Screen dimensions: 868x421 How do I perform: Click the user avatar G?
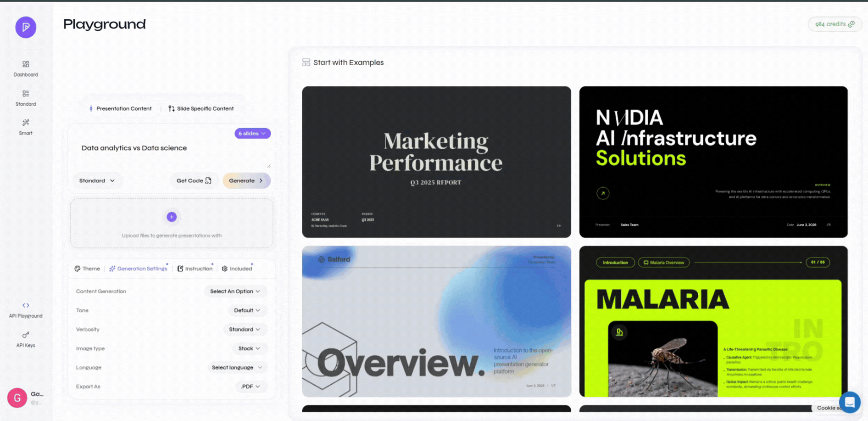(x=17, y=398)
